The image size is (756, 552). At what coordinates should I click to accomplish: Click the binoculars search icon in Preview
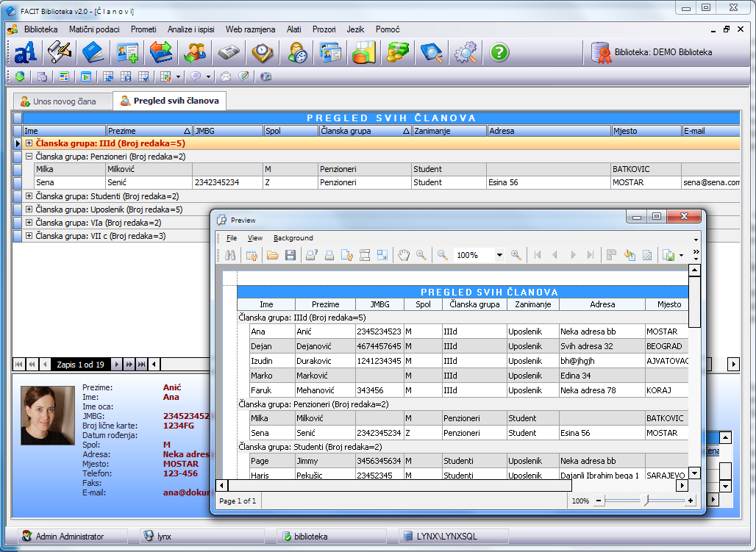pos(230,255)
